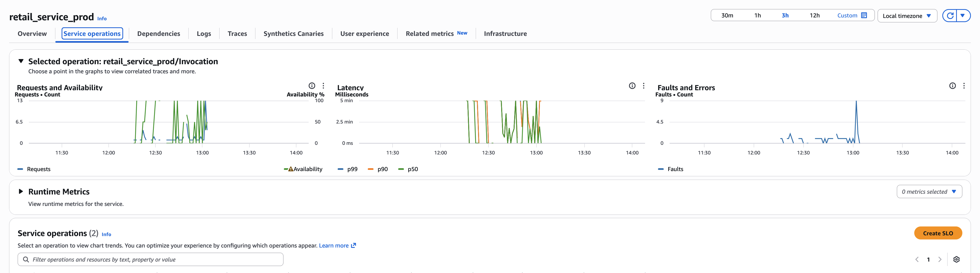Open Requests and Availability chart options menu

point(323,86)
